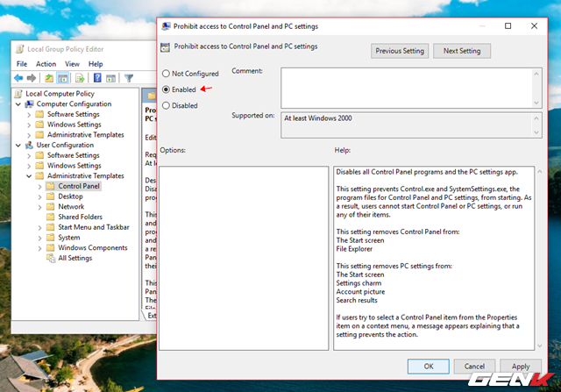Select User Configuration in the tree
Viewport: 561px width, 392px height.
point(65,145)
